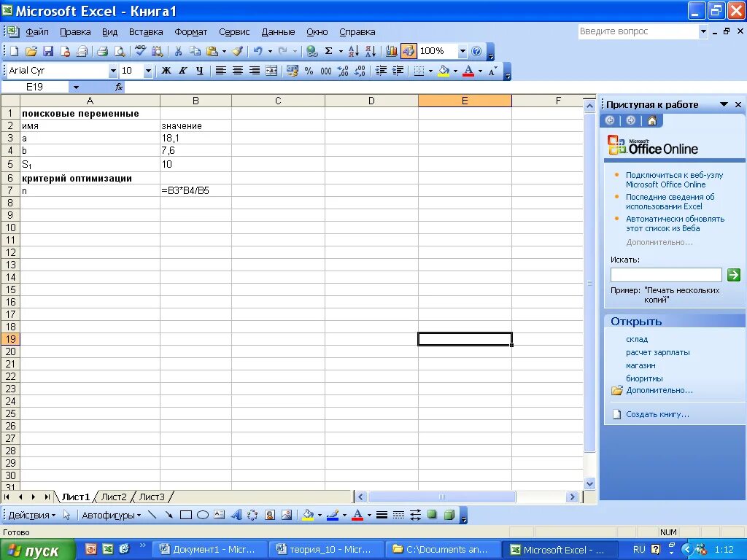Open Excel Help question mark icon
Viewport: 747px width, 560px height.
[x=476, y=51]
